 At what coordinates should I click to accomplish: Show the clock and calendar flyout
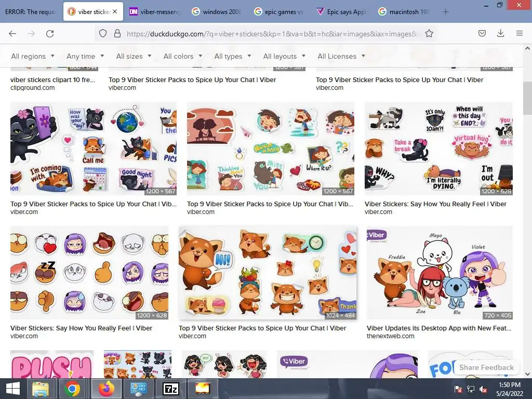pos(510,389)
